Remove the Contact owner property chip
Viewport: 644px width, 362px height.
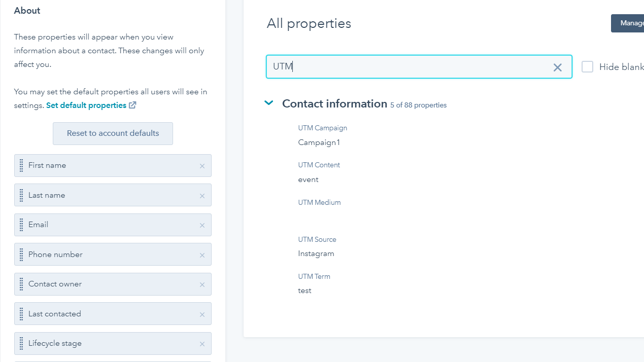(202, 284)
